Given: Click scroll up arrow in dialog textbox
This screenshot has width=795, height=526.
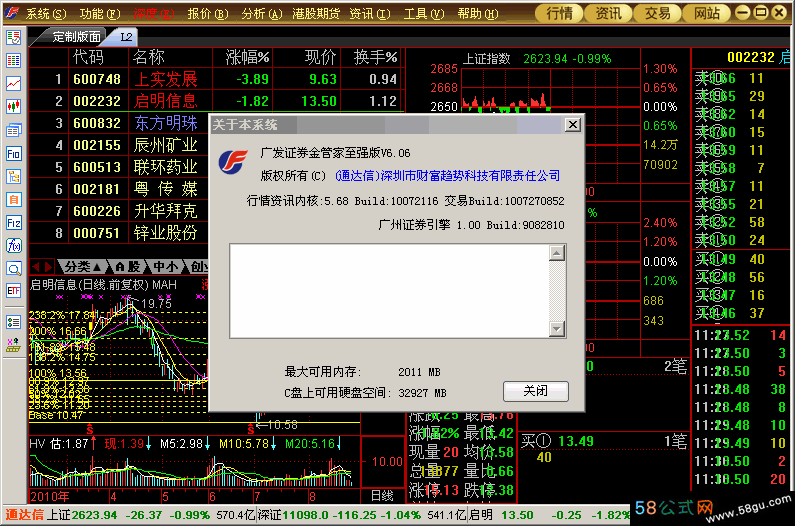Looking at the screenshot, I should 557,253.
